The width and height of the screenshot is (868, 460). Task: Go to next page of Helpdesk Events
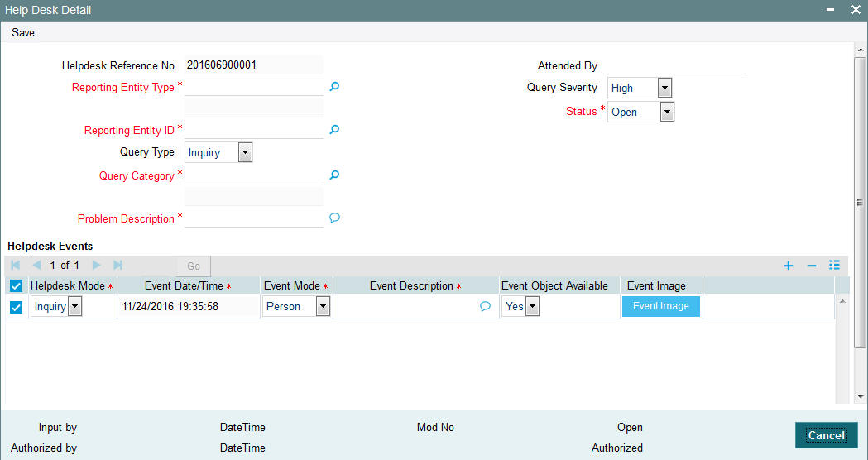click(96, 265)
